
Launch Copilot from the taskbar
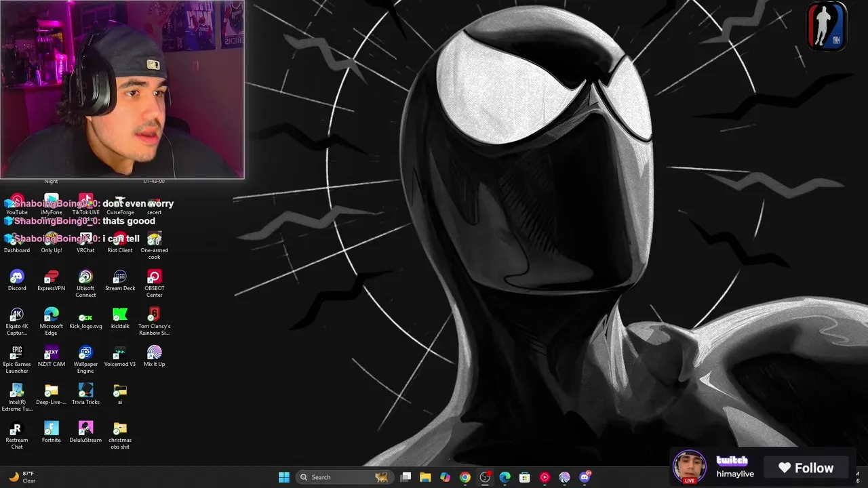(445, 477)
